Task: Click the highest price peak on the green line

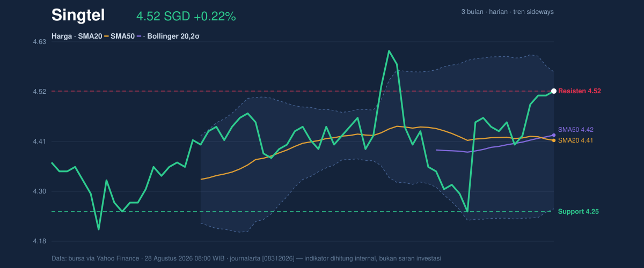Action: (x=389, y=51)
